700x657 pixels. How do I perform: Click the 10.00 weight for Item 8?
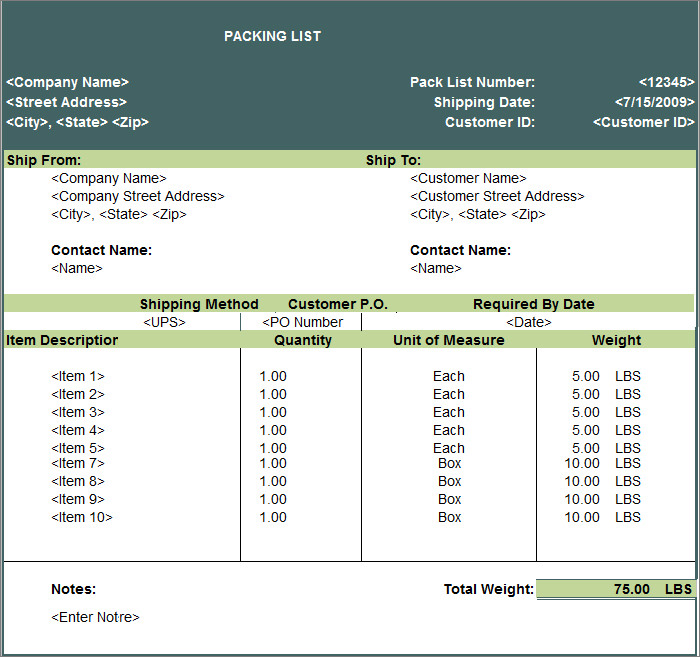[582, 481]
